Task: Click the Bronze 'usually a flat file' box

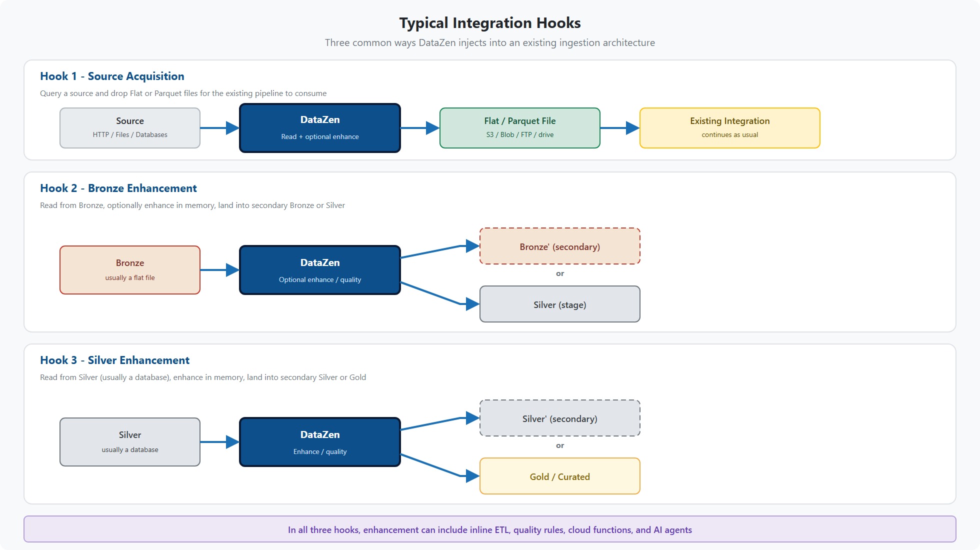Action: click(130, 270)
